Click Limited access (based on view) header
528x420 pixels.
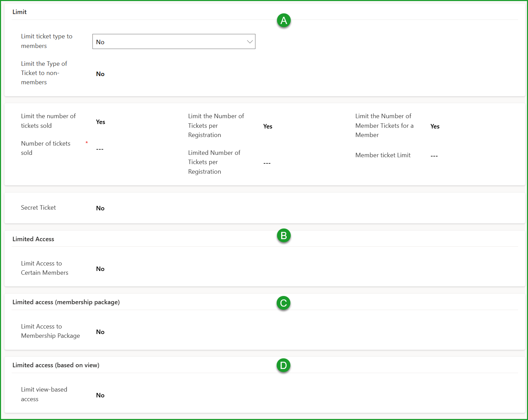click(x=56, y=365)
